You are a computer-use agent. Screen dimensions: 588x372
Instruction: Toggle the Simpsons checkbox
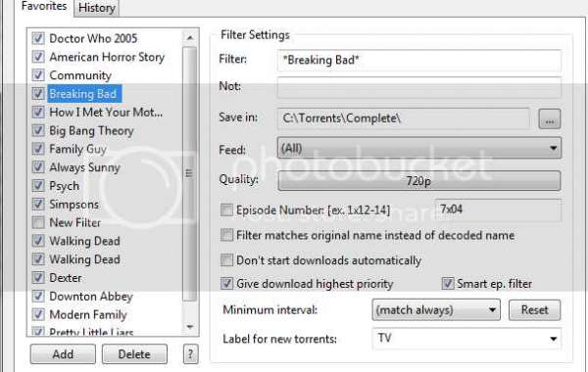click(38, 204)
